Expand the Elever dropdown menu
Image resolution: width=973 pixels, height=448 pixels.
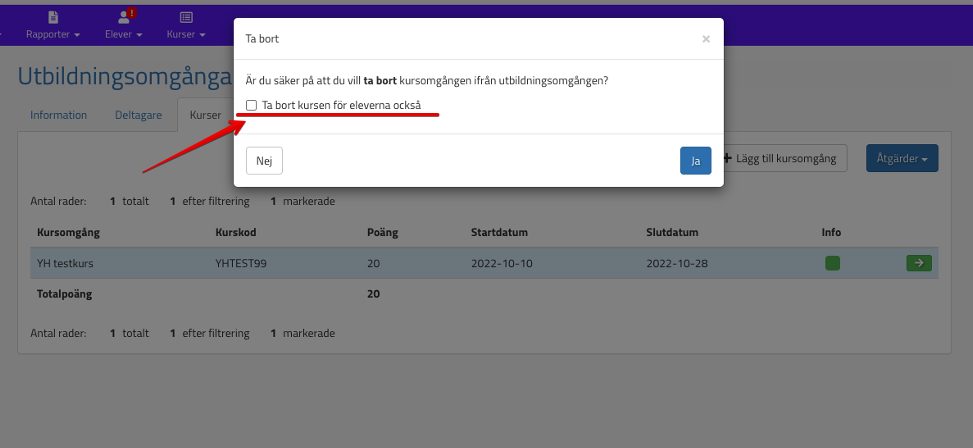pyautogui.click(x=123, y=34)
